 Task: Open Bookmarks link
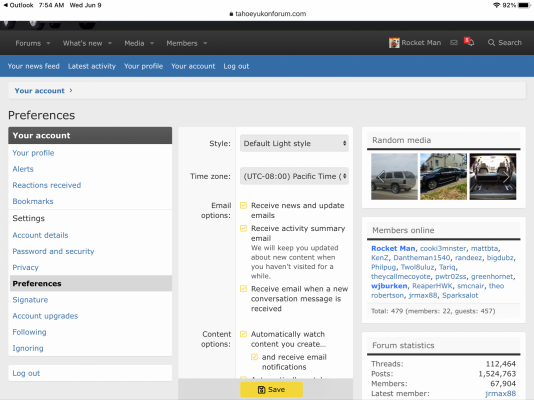(33, 201)
